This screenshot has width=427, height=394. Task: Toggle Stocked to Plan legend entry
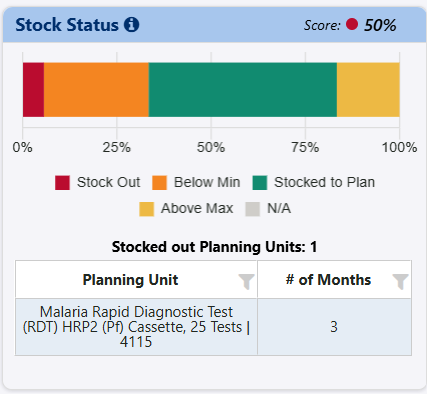pos(314,182)
